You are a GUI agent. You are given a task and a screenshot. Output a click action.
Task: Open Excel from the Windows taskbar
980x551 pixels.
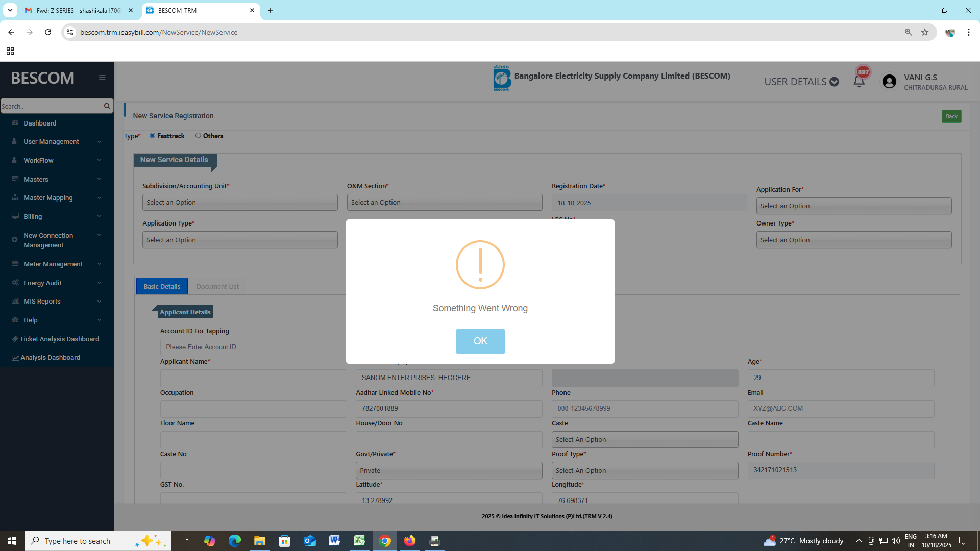click(x=359, y=541)
